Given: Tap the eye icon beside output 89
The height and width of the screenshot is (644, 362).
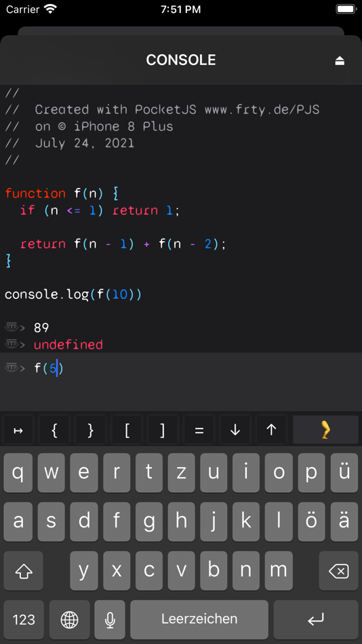Looking at the screenshot, I should click(x=12, y=327).
